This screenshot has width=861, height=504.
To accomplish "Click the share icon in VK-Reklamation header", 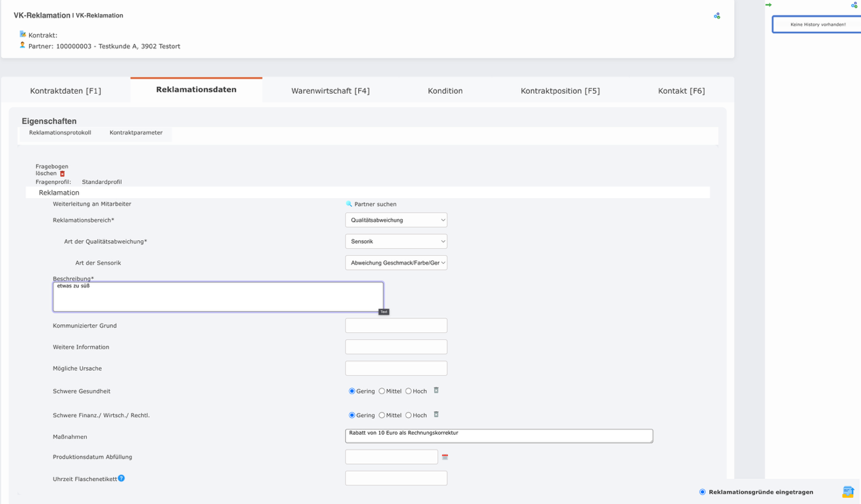I will click(x=717, y=16).
